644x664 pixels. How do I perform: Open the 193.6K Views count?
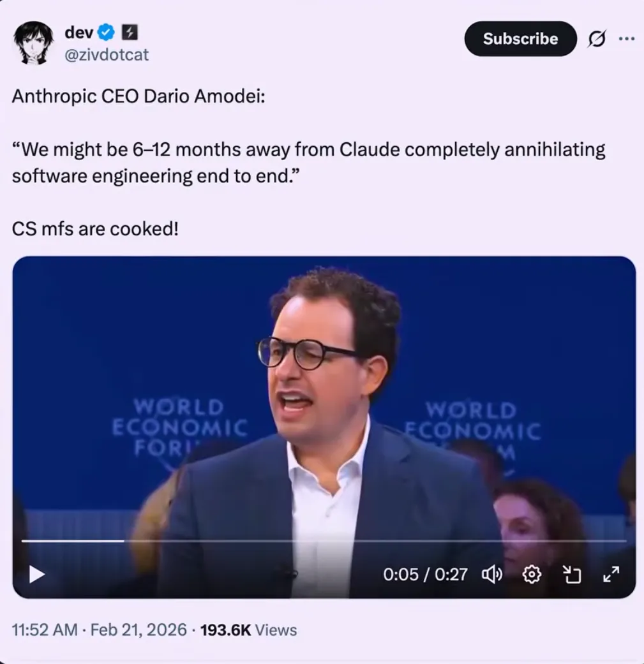tap(248, 630)
